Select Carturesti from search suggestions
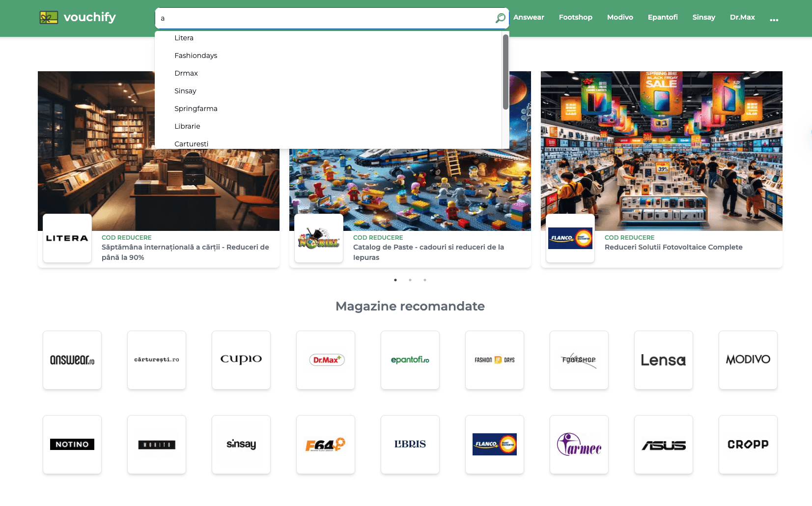 pyautogui.click(x=328, y=142)
